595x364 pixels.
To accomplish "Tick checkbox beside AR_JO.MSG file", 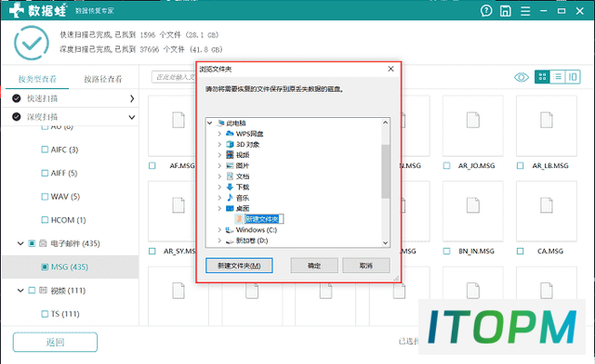I will tap(446, 165).
